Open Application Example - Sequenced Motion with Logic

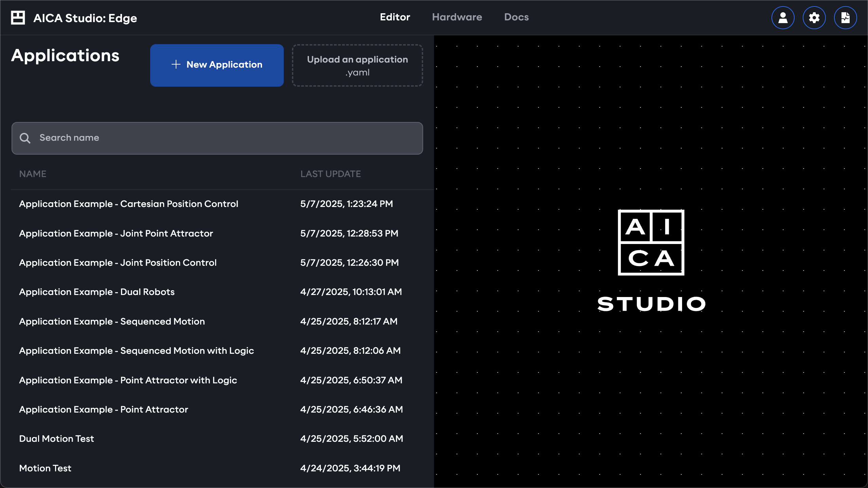pyautogui.click(x=136, y=351)
